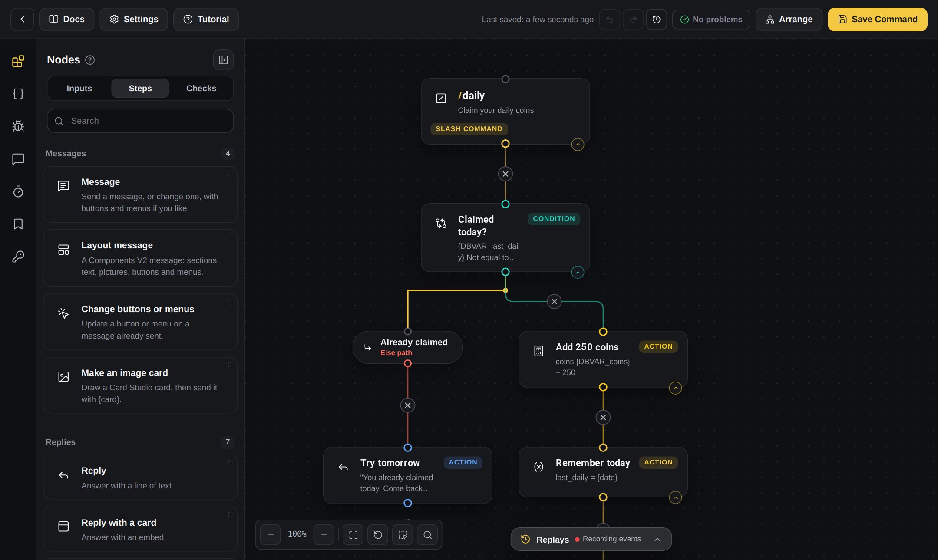Click the redo arrow icon
938x560 pixels.
633,20
